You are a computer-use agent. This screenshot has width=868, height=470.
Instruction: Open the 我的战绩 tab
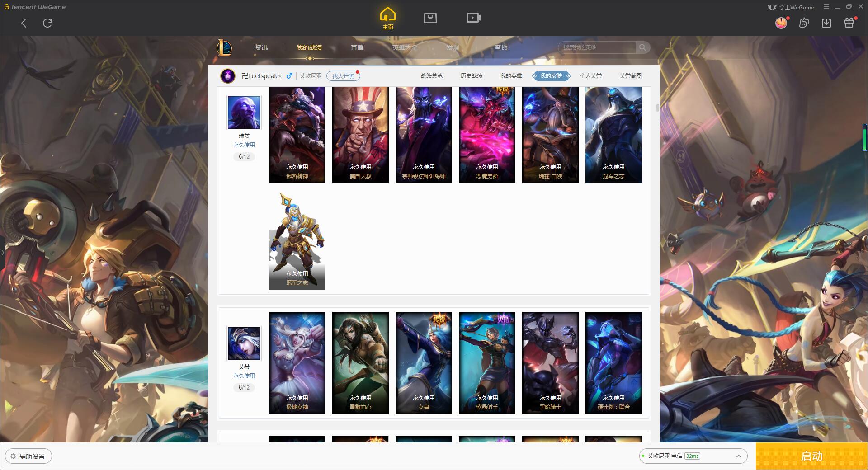pyautogui.click(x=309, y=47)
